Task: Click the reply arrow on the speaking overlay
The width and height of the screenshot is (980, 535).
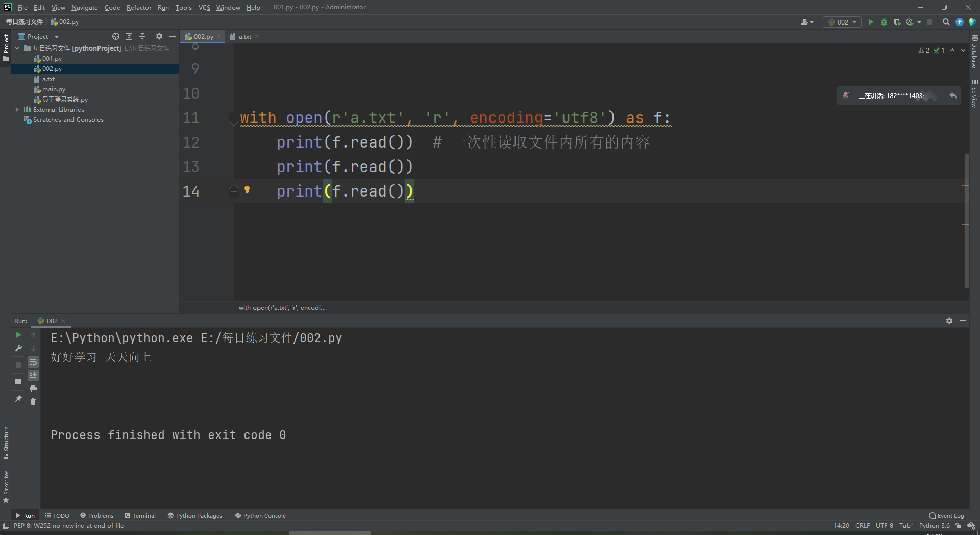Action: click(953, 95)
